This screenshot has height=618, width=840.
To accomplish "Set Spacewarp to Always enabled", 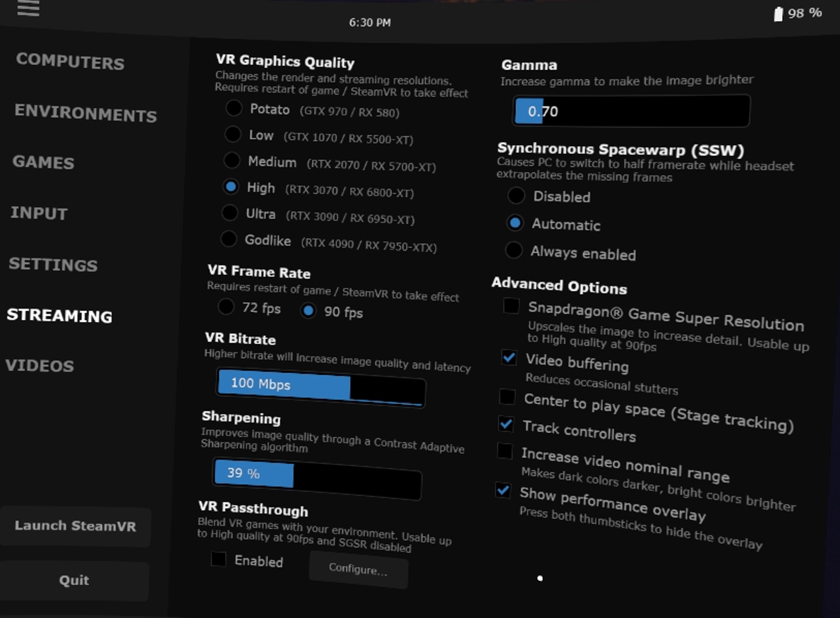I will coord(514,250).
